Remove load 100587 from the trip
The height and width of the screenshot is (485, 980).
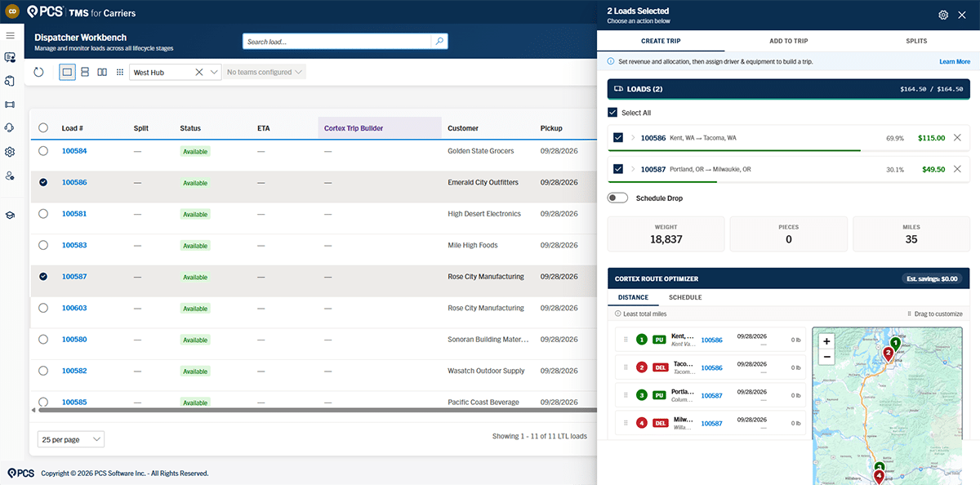(x=957, y=169)
